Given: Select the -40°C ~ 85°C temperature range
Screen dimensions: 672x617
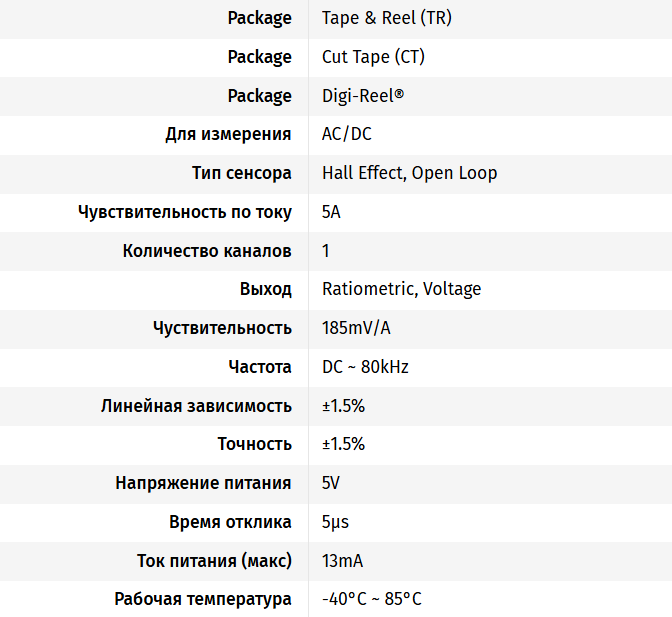Looking at the screenshot, I should tap(372, 599).
